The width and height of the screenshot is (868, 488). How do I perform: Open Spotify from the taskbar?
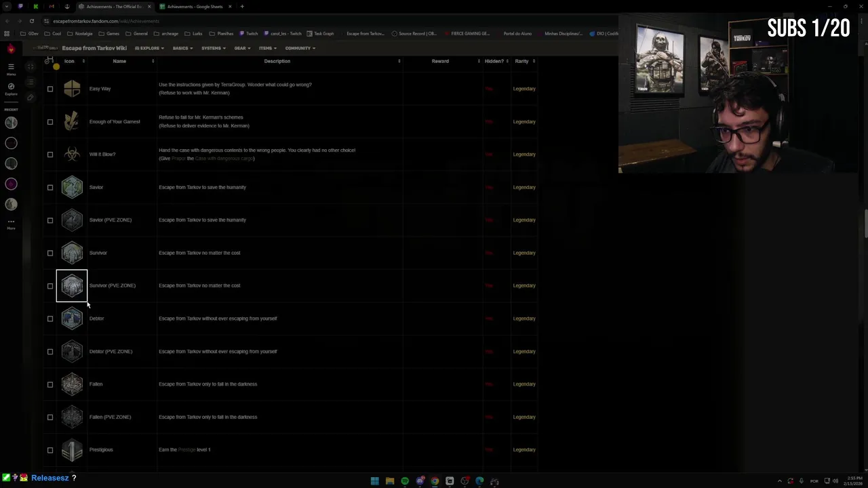click(x=405, y=481)
